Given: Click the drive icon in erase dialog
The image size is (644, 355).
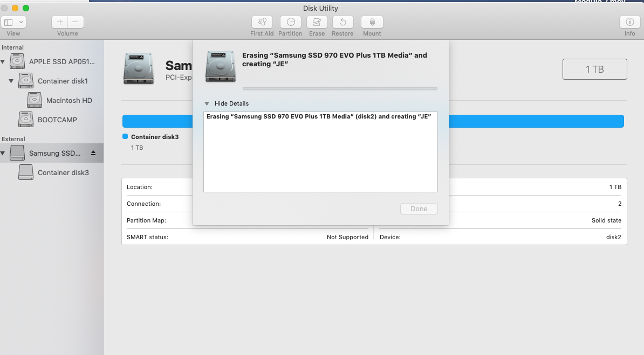Looking at the screenshot, I should pyautogui.click(x=221, y=66).
